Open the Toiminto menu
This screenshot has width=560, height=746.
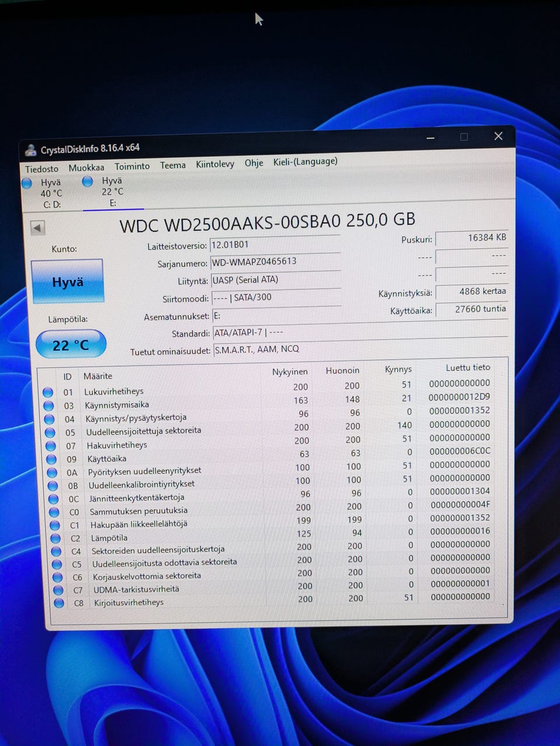[x=132, y=166]
